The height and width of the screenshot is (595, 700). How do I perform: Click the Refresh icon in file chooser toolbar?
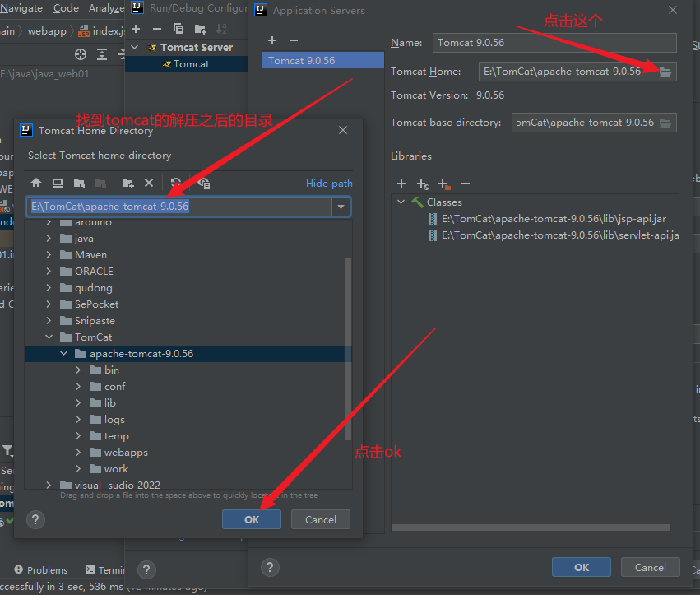(176, 183)
